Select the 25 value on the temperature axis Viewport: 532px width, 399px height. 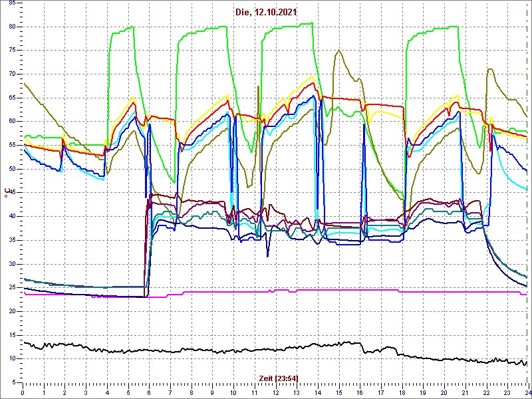coord(13,288)
